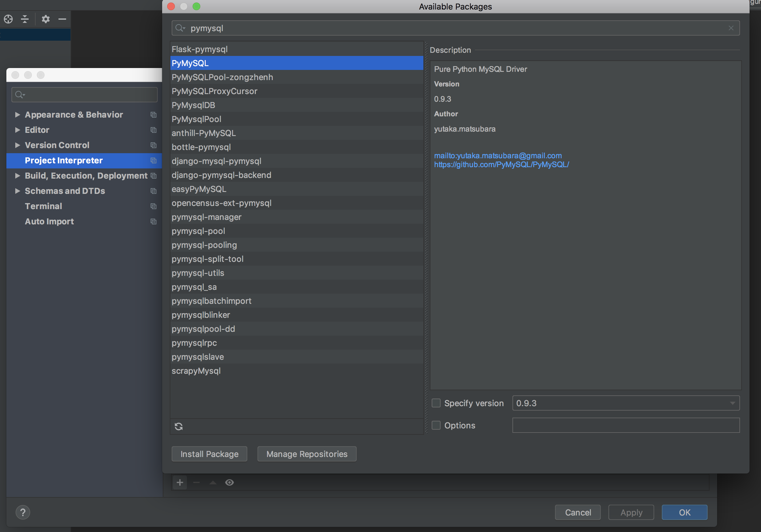Screen dimensions: 761x532
Task: Open the help question mark button
Action: click(x=23, y=512)
